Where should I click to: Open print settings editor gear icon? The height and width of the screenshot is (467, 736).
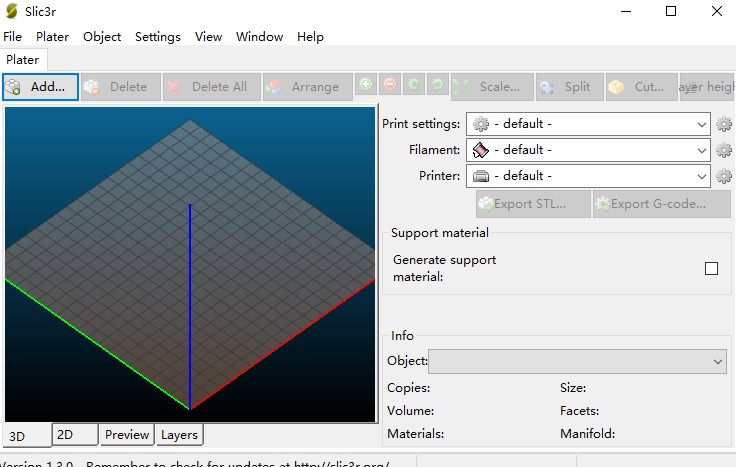[724, 124]
